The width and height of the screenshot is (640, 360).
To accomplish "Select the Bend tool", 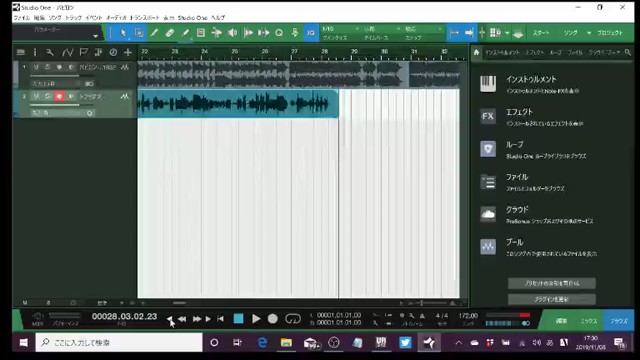I will [x=217, y=33].
